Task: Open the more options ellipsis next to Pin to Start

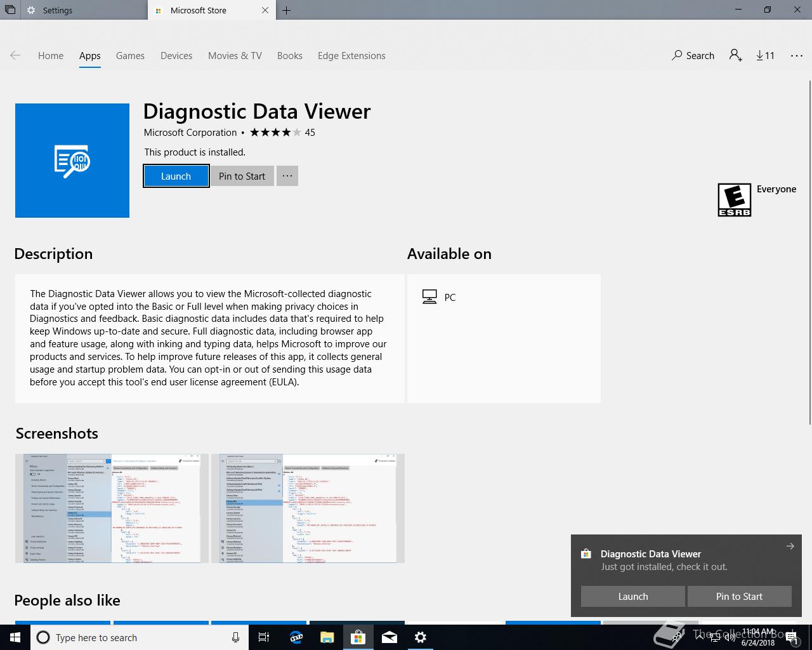Action: (287, 176)
